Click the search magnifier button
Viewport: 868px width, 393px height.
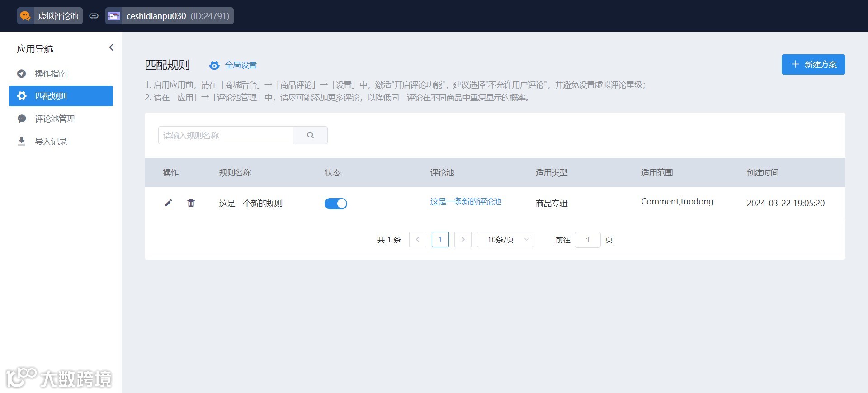tap(310, 135)
